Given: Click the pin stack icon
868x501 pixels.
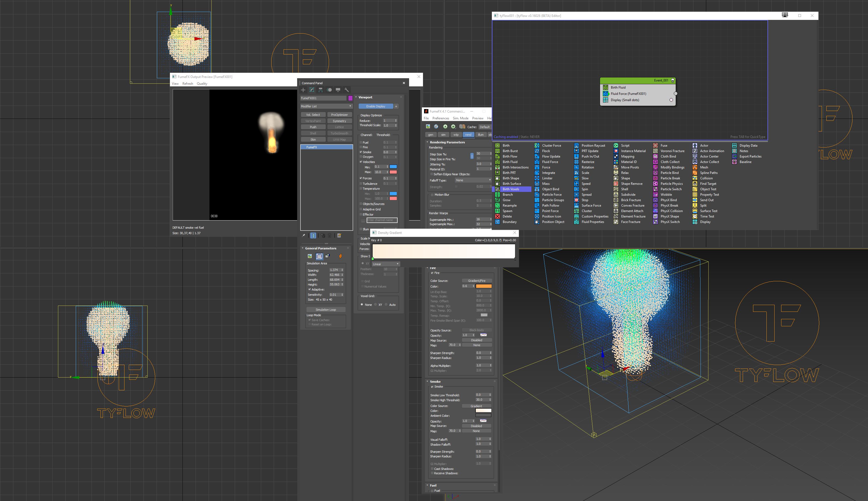Looking at the screenshot, I should click(303, 236).
